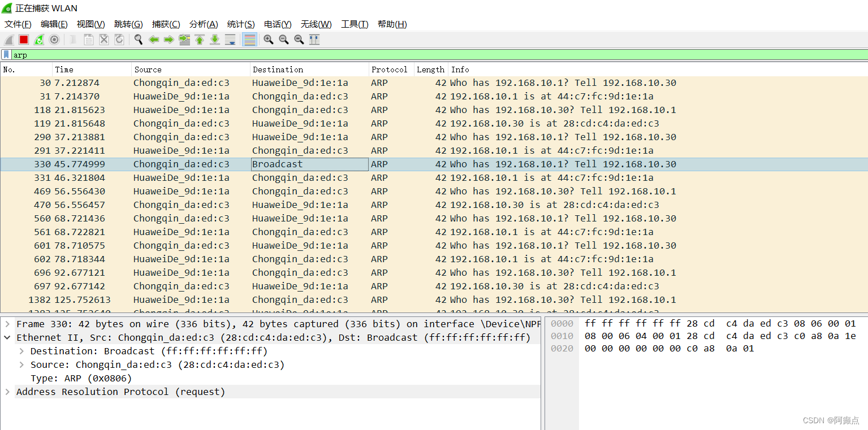Image resolution: width=868 pixels, height=430 pixels.
Task: Sort by the Time column header
Action: [x=92, y=70]
